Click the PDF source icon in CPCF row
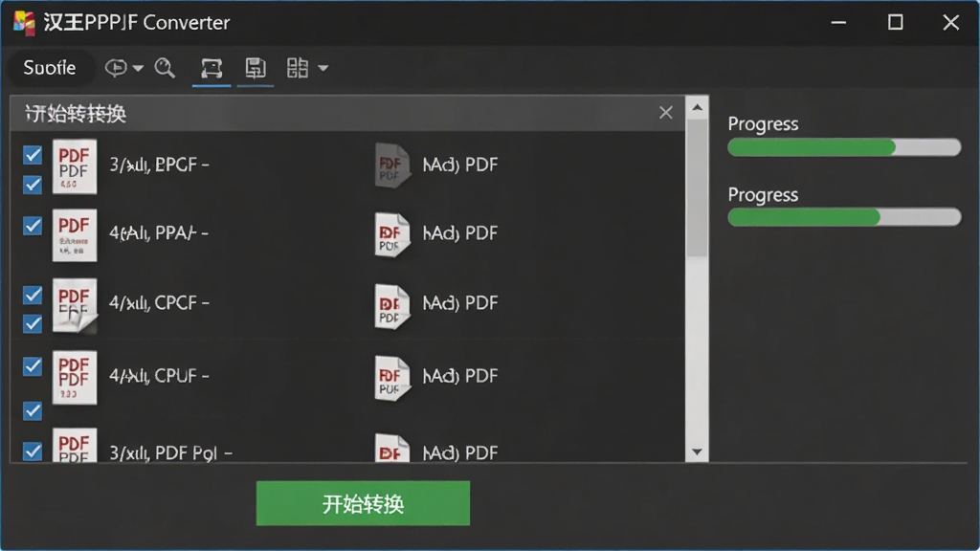The image size is (980, 551). pyautogui.click(x=75, y=305)
